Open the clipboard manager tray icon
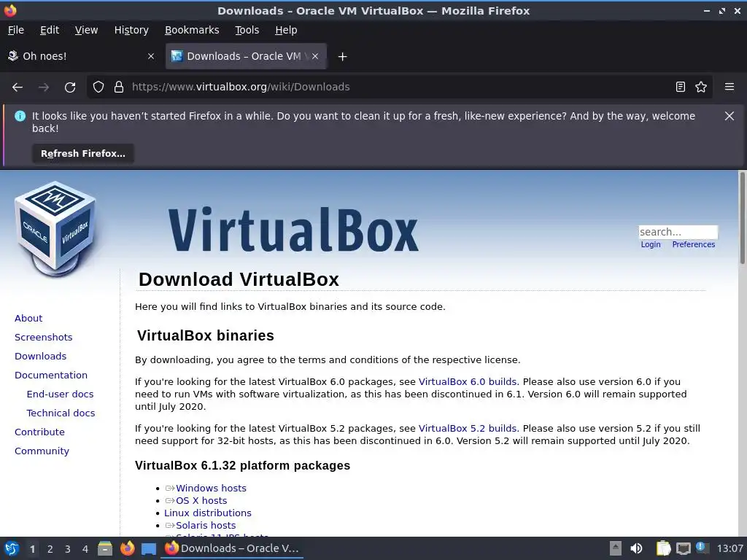 click(663, 548)
